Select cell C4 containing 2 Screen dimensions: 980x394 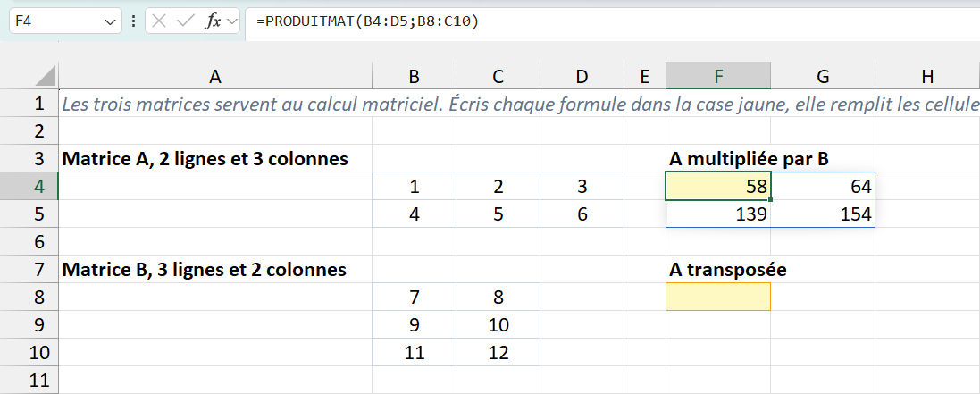[x=498, y=187]
